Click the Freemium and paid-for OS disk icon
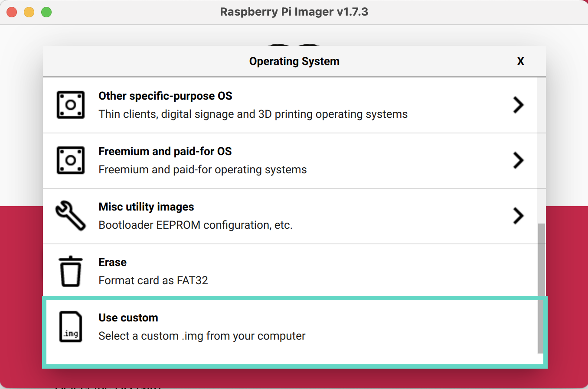Screen dimensions: 588x389 click(71, 160)
